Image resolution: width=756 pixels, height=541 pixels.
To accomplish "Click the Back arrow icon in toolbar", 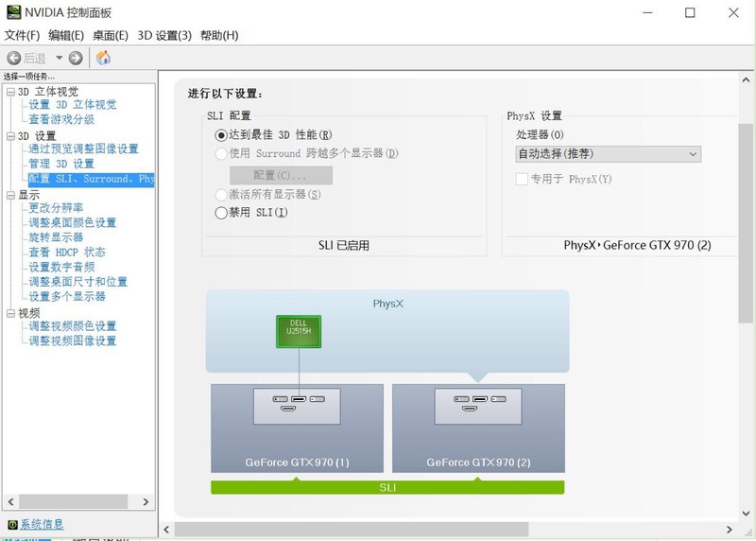I will click(13, 59).
